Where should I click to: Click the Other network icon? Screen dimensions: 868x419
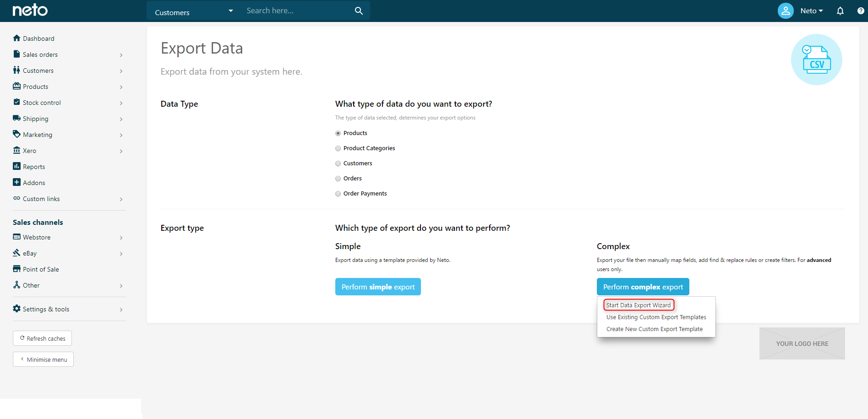17,285
